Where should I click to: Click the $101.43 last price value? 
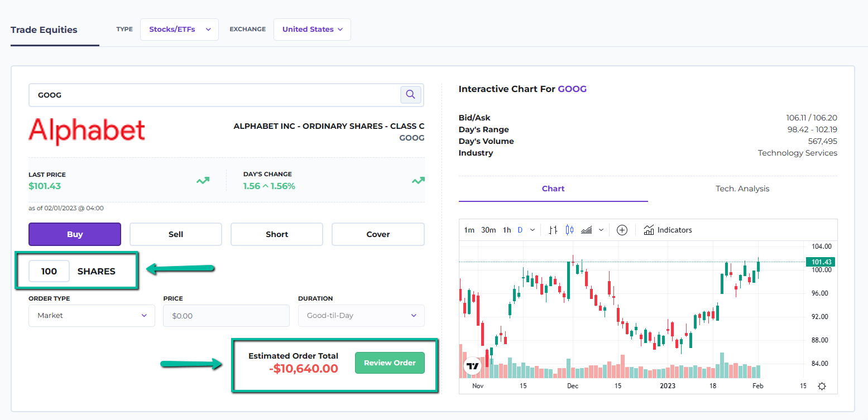coord(45,186)
